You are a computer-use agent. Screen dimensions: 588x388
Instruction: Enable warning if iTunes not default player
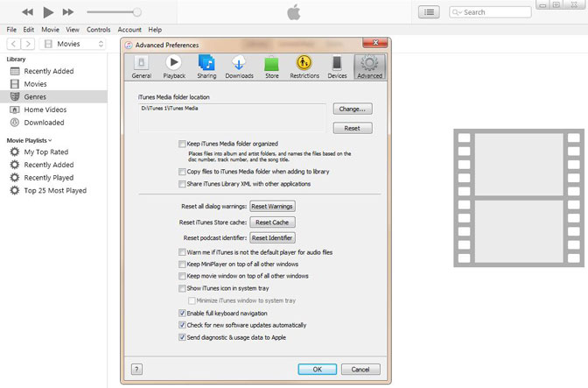click(182, 252)
